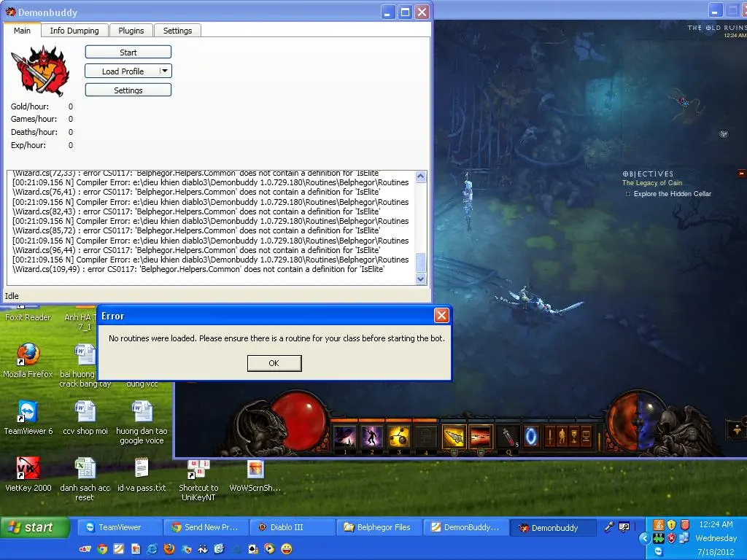747x560 pixels.
Task: Click the TeamViewer system tray icon
Action: [x=659, y=551]
